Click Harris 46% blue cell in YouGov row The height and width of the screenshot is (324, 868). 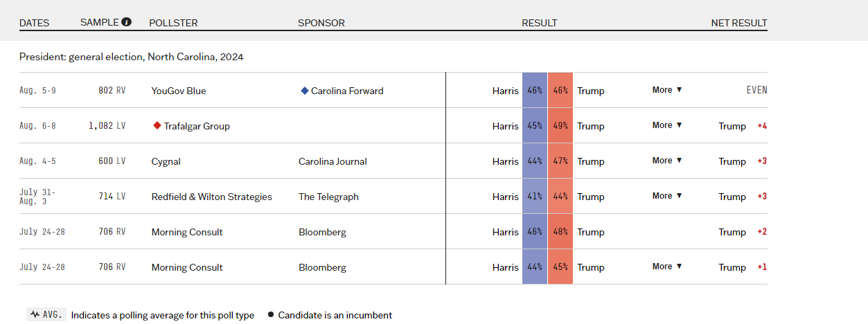pos(535,91)
